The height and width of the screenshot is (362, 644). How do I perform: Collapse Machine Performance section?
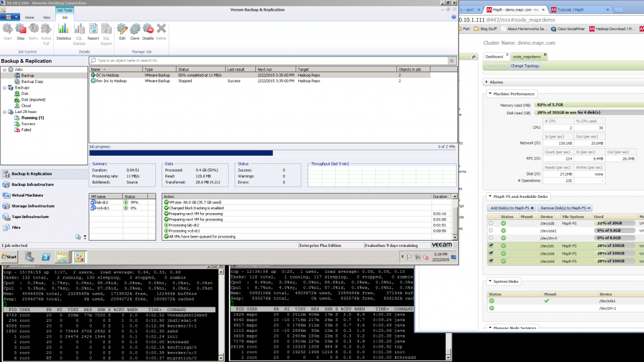[x=490, y=94]
